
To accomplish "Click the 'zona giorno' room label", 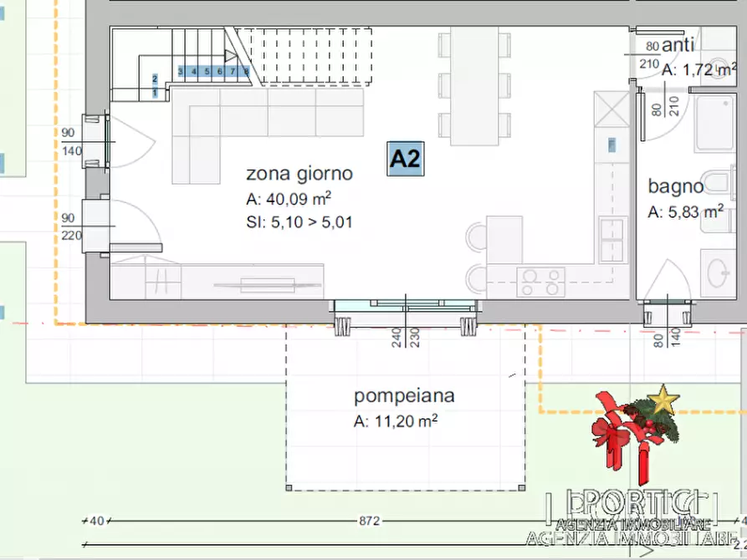I will (299, 174).
